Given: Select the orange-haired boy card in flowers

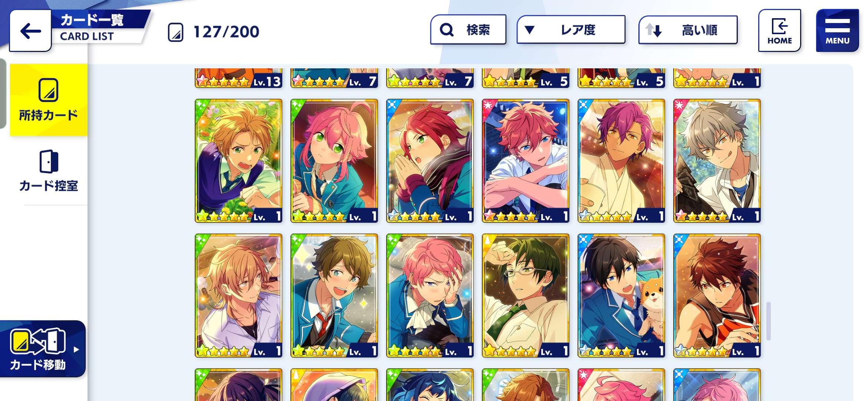Looking at the screenshot, I should pyautogui.click(x=239, y=161).
